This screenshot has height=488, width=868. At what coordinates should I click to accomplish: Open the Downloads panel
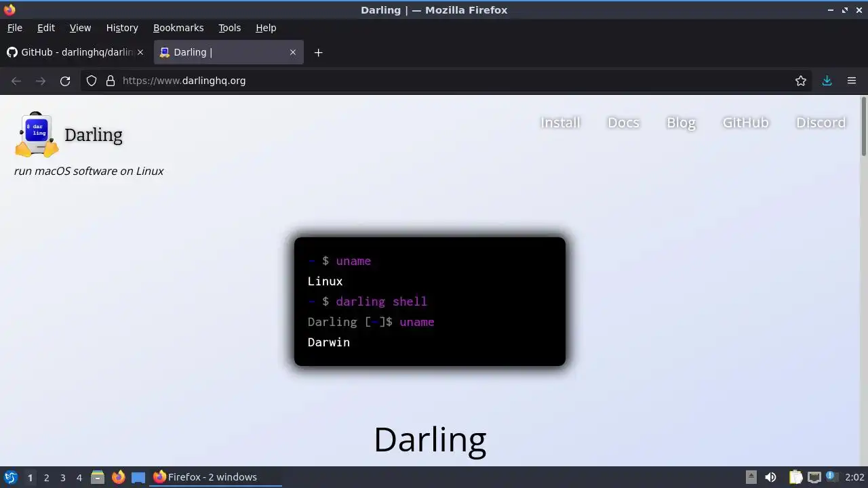(827, 81)
